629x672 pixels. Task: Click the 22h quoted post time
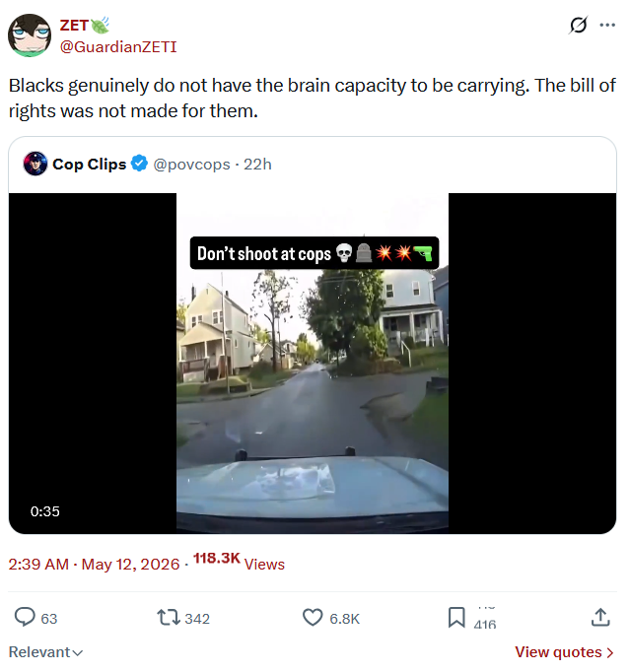[x=257, y=165]
